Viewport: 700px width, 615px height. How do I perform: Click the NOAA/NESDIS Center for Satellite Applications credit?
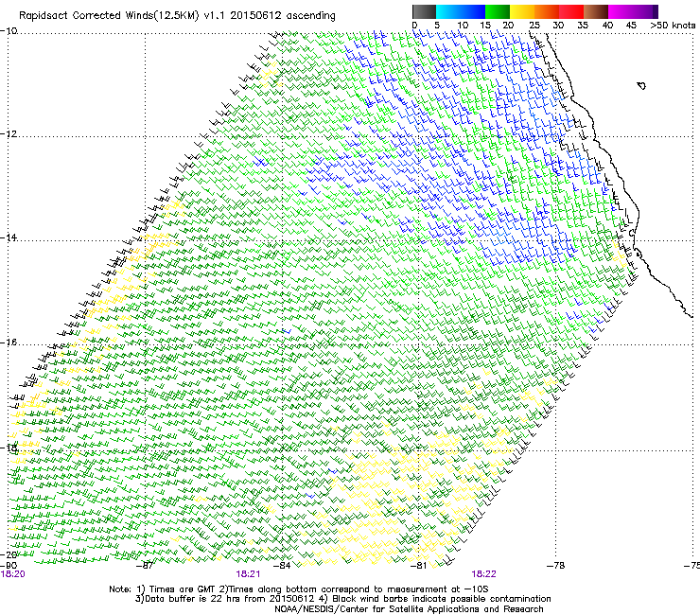click(409, 609)
